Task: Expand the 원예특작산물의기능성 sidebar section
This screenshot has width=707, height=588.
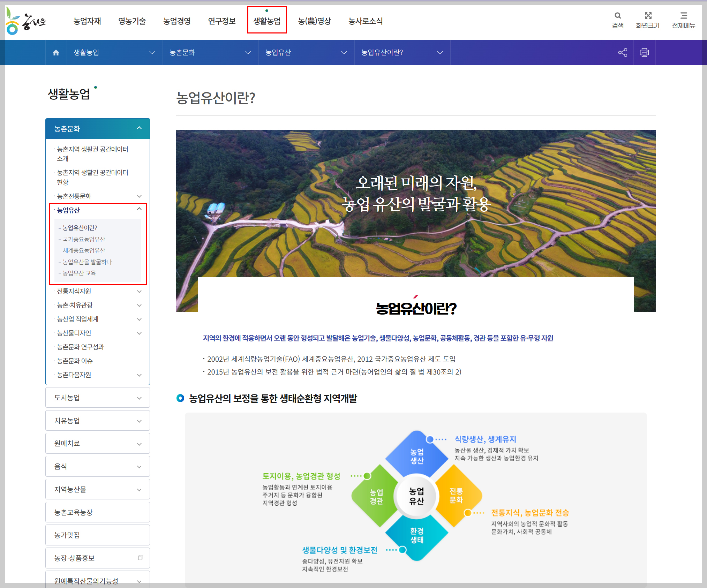Action: click(x=98, y=580)
